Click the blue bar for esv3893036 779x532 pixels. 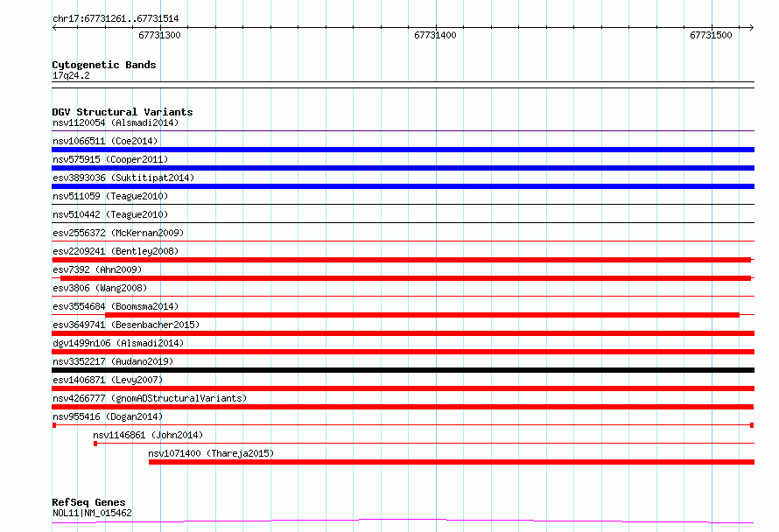pyautogui.click(x=403, y=186)
